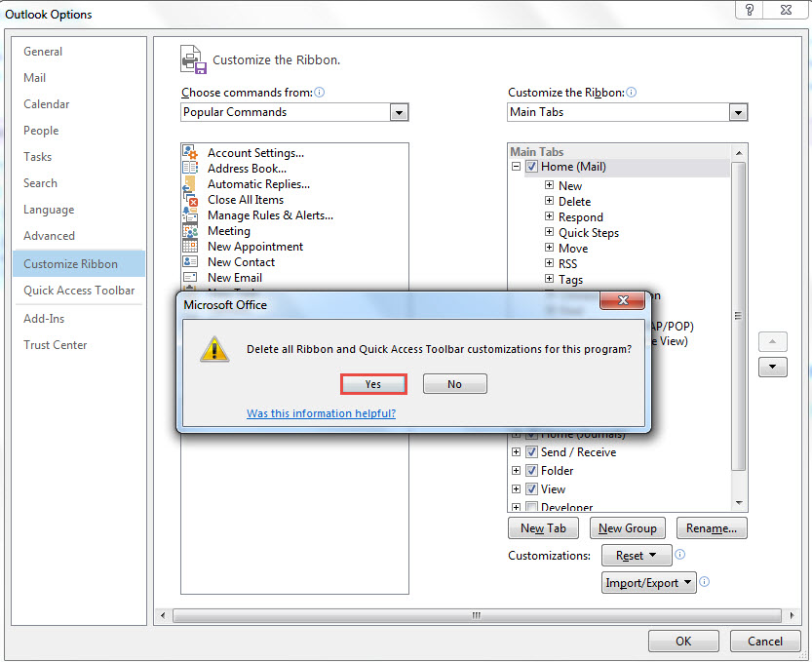This screenshot has height=662, width=812.
Task: Click the Address Book command icon
Action: click(x=190, y=168)
